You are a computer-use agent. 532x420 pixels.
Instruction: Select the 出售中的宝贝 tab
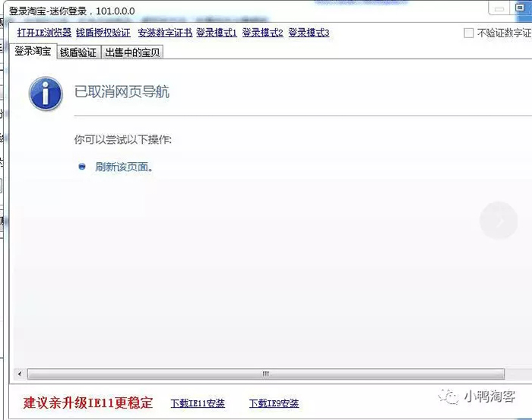[x=133, y=52]
